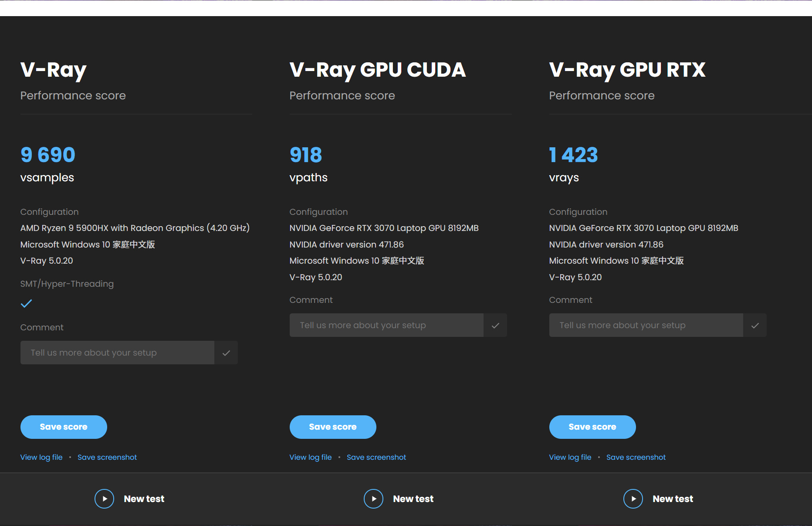Viewport: 812px width, 526px height.
Task: Open View log file under V-Ray
Action: [41, 457]
